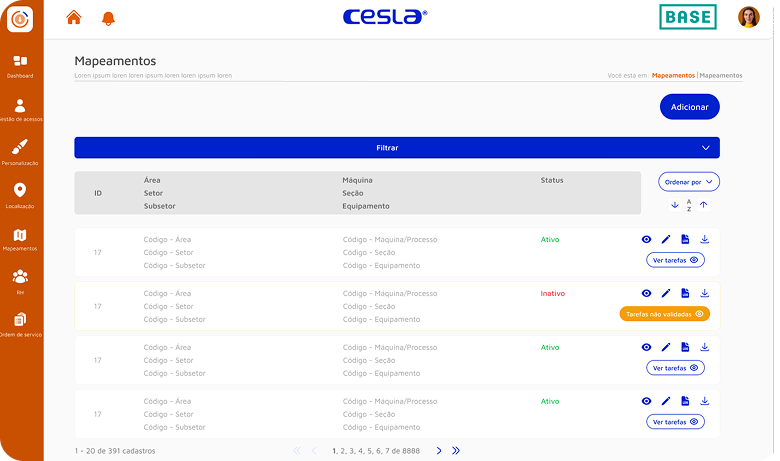
Task: Go to next page with single chevron
Action: [x=439, y=451]
